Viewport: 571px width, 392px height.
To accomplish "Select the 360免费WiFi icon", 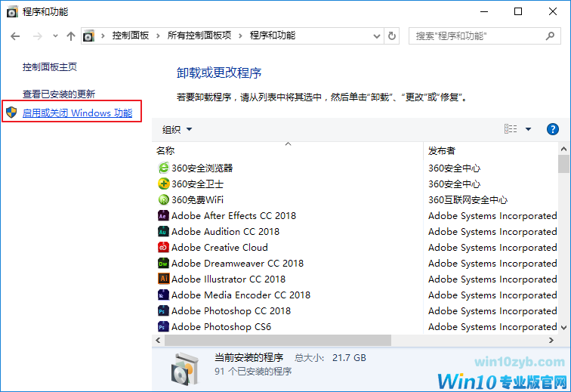I will tap(163, 199).
